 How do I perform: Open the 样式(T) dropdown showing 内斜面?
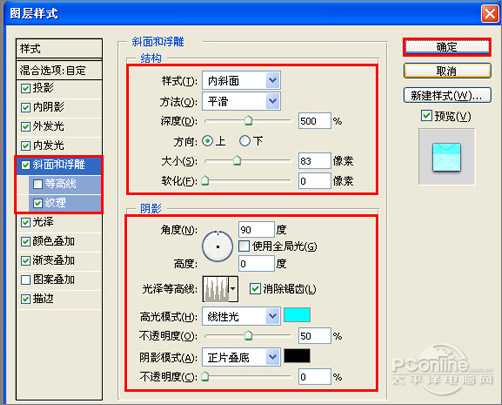click(241, 80)
